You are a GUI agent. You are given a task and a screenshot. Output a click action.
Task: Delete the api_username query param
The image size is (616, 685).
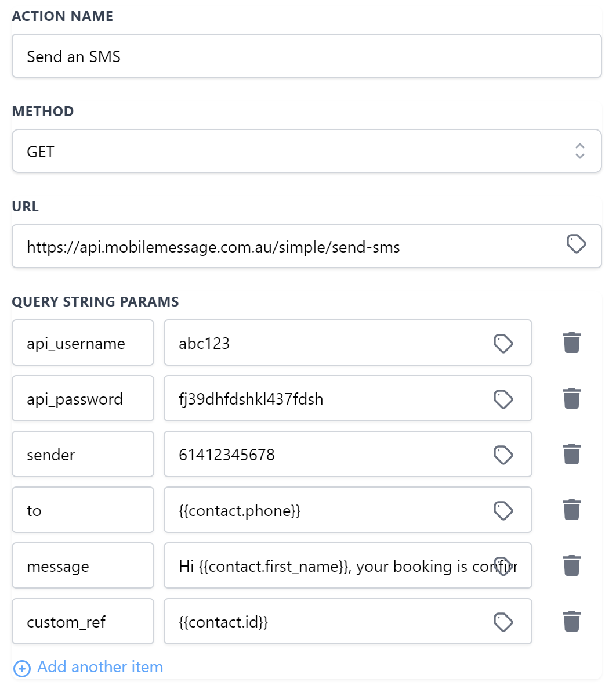pos(571,342)
